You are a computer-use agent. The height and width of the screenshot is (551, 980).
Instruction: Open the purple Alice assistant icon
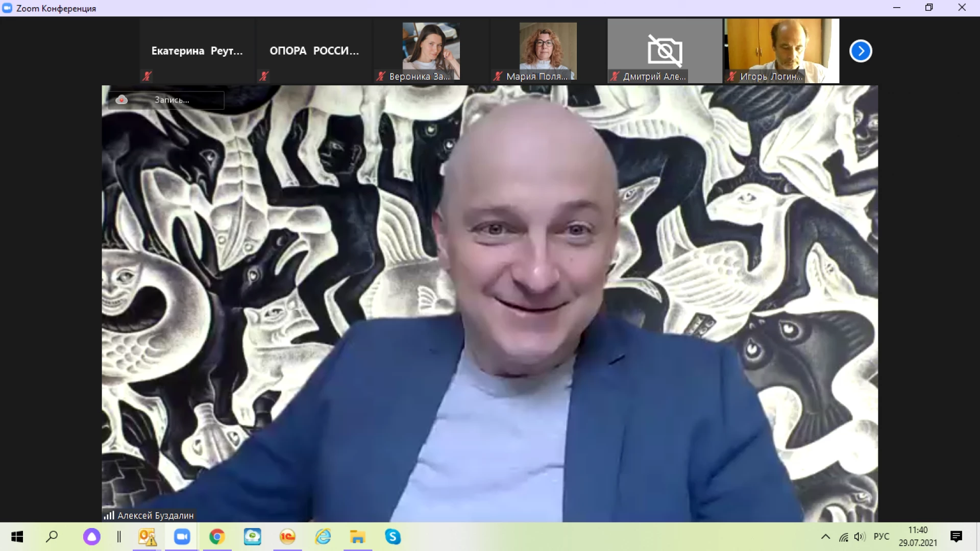click(92, 537)
